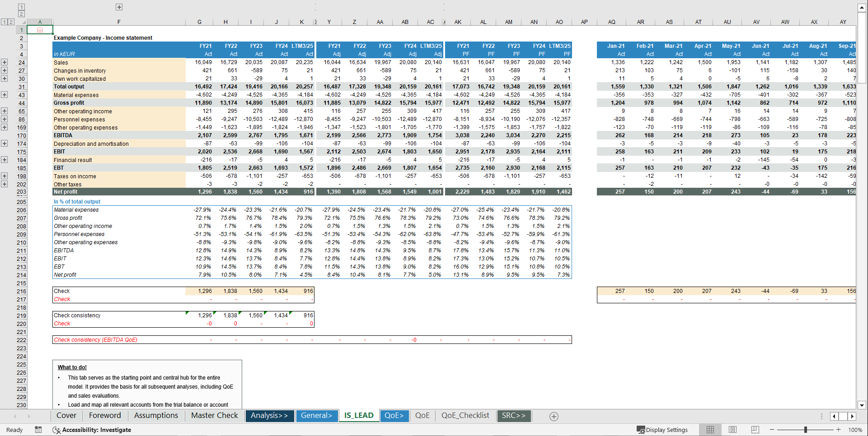Add a new worksheet with the plus icon
The height and width of the screenshot is (436, 868).
554,416
